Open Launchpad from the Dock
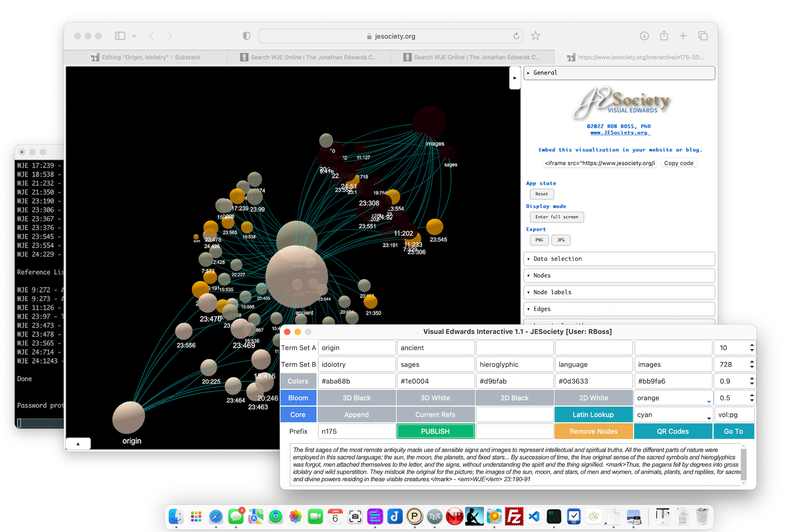Screen dimensions: 785x532 pyautogui.click(x=196, y=517)
